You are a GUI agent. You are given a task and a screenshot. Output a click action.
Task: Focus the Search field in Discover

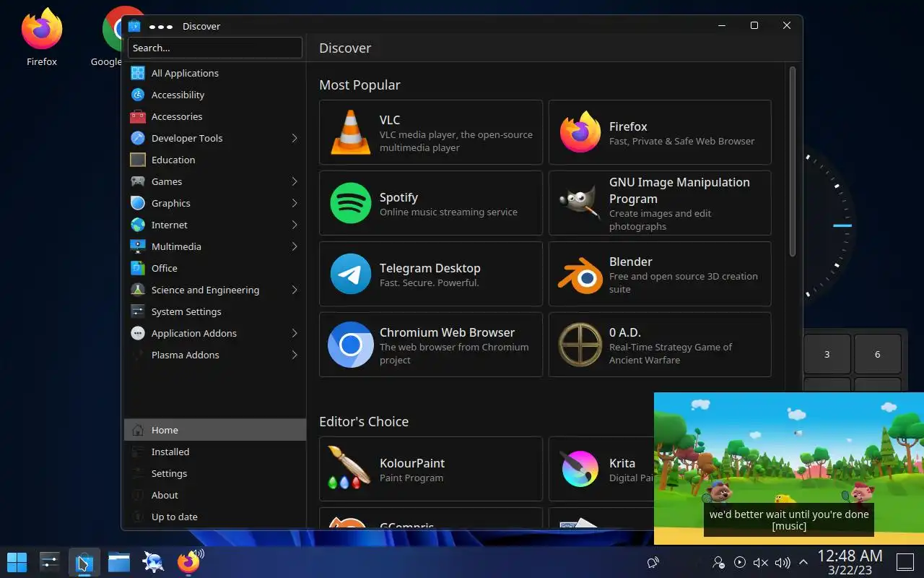[x=215, y=48]
